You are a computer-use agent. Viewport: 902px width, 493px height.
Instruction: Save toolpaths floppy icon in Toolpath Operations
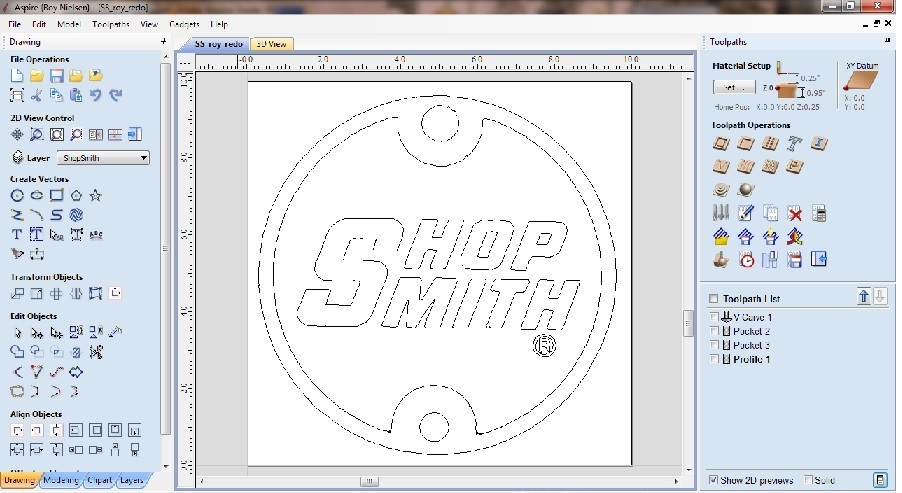pyautogui.click(x=795, y=260)
